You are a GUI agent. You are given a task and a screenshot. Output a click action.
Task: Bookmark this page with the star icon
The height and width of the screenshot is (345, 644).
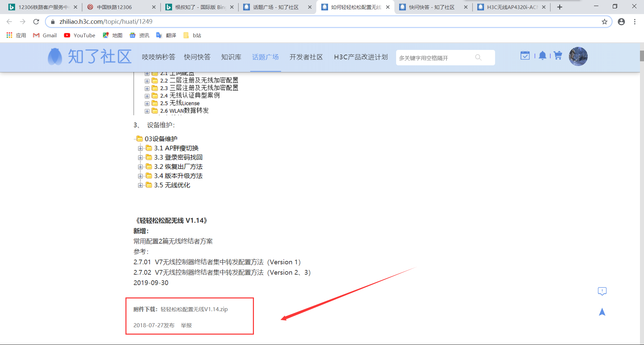604,22
